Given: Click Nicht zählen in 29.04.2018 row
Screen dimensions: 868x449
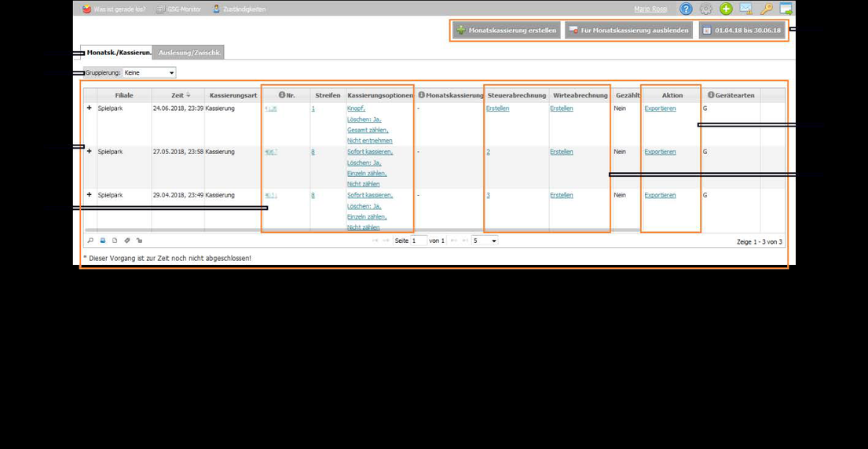Looking at the screenshot, I should tap(363, 227).
